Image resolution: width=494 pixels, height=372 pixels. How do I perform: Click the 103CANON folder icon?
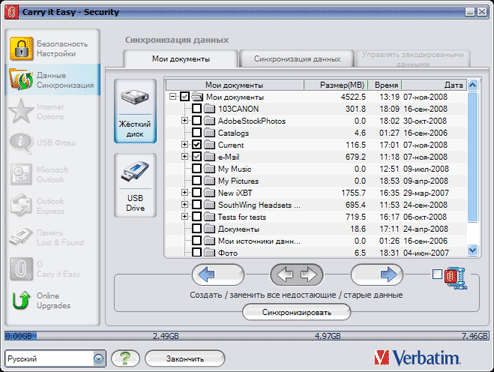pos(209,109)
